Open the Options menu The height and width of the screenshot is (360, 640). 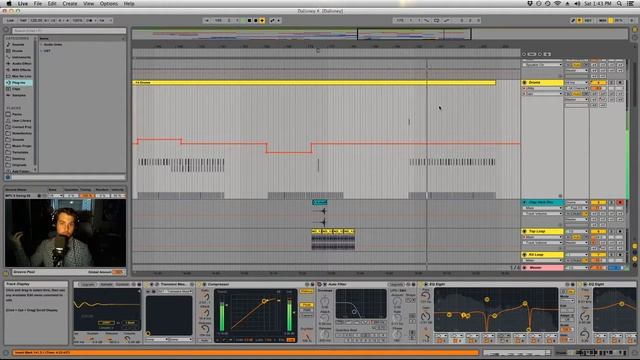(x=109, y=4)
